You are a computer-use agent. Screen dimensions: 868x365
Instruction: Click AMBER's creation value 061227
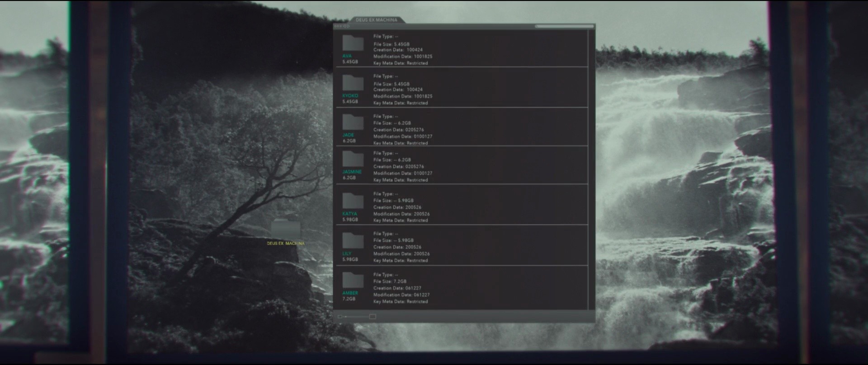coord(413,288)
